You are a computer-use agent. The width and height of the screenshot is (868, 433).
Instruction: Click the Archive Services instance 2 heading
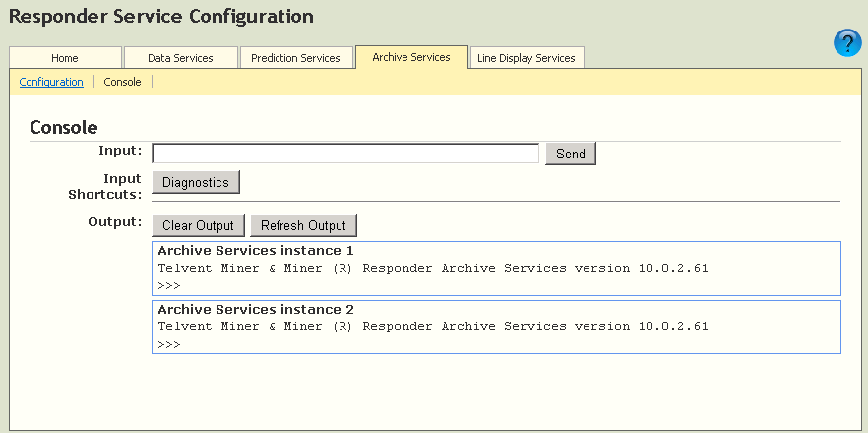point(255,310)
